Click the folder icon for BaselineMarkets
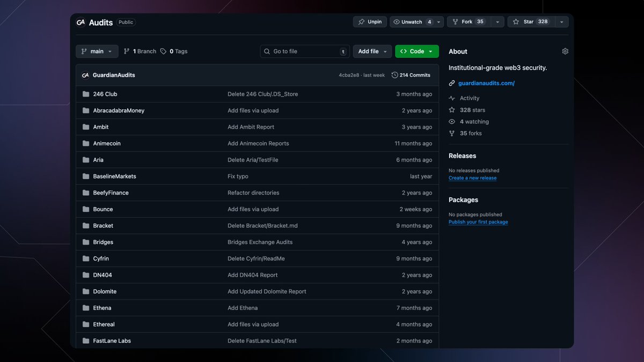This screenshot has width=644, height=362. click(x=86, y=176)
